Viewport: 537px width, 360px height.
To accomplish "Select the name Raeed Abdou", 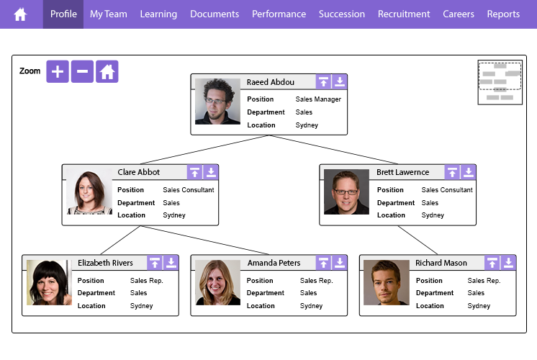I will (x=270, y=82).
